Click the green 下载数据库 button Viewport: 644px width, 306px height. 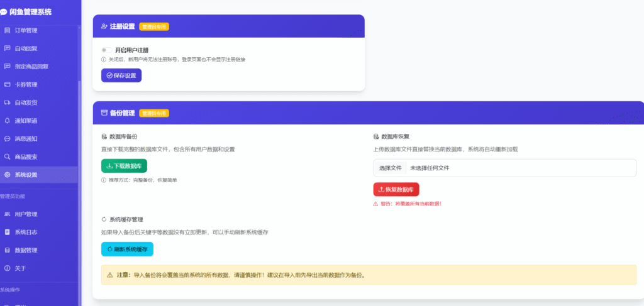[x=124, y=166]
